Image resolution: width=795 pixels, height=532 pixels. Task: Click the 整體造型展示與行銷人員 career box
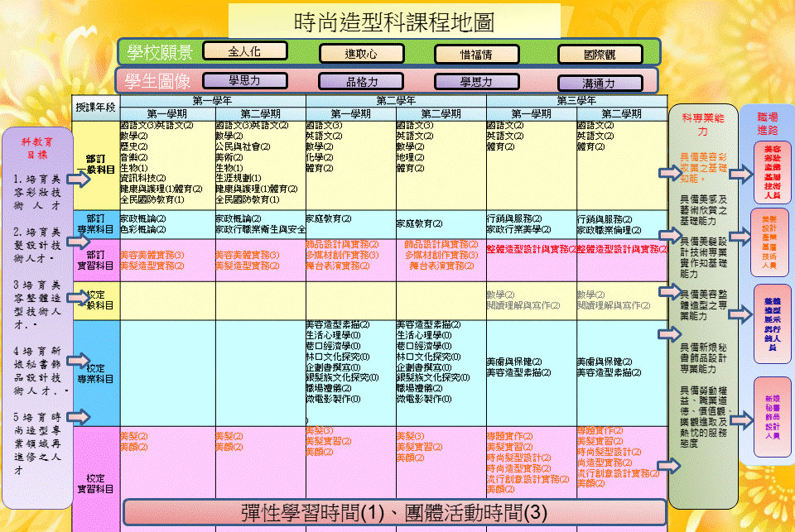pos(772,324)
